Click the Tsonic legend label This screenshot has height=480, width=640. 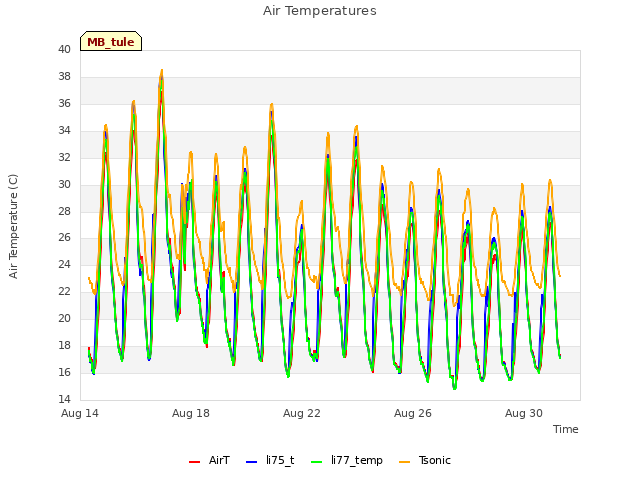[435, 460]
